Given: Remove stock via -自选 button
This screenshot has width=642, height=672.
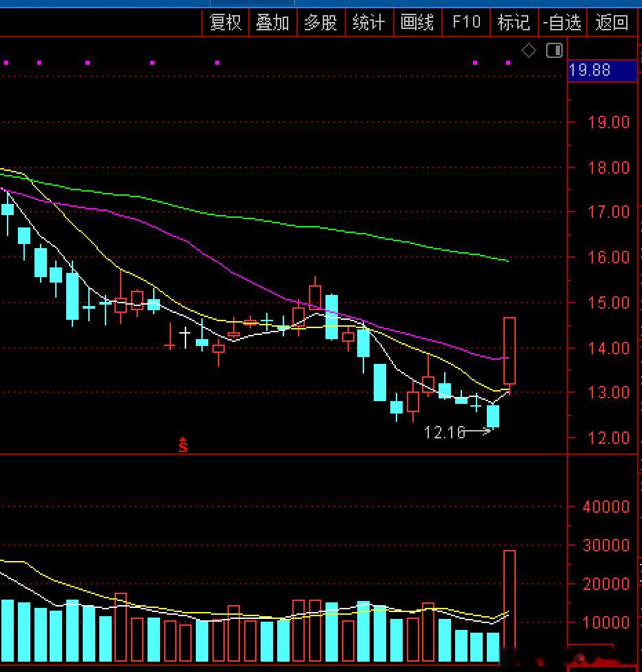Looking at the screenshot, I should click(562, 22).
